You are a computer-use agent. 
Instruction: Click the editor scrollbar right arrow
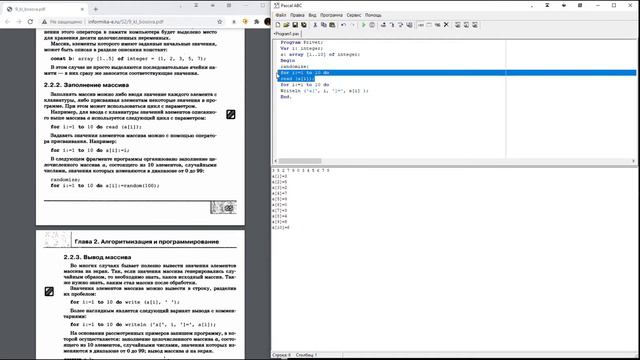[x=633, y=161]
